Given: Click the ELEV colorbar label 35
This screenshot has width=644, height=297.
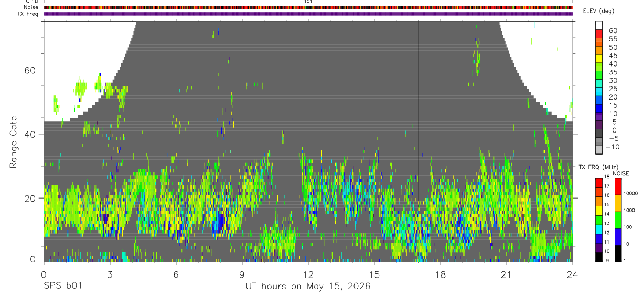Looking at the screenshot, I should 613,72.
